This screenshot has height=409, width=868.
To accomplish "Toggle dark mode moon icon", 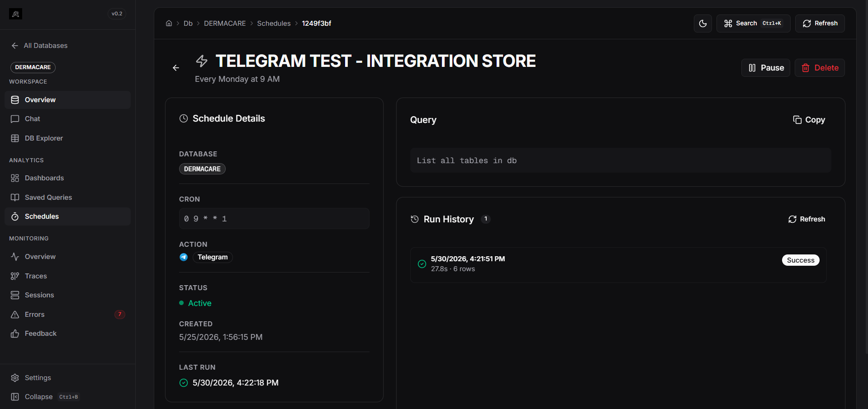I will 703,24.
